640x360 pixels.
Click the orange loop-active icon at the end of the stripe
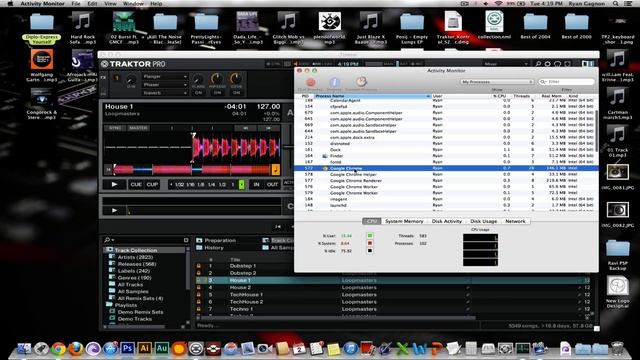click(276, 169)
